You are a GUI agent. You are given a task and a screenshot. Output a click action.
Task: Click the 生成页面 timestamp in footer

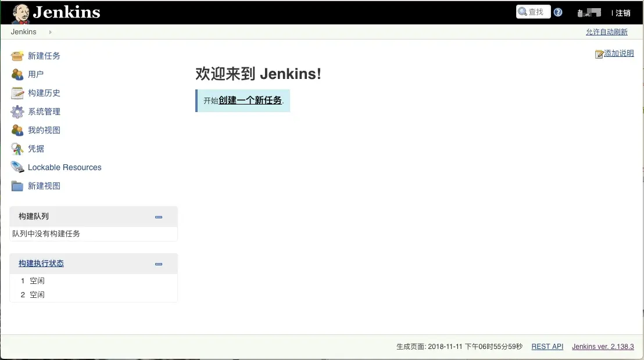tap(459, 347)
